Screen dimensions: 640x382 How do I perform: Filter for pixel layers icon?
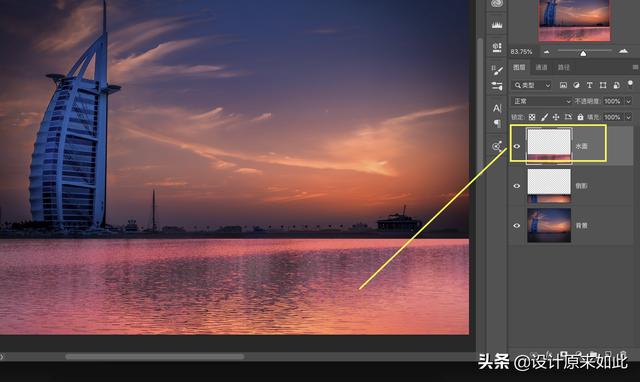[563, 85]
